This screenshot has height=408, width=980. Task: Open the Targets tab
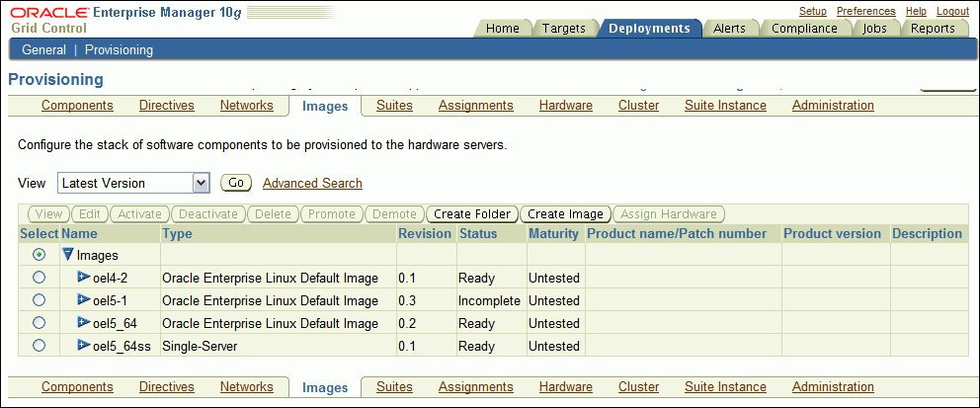click(564, 28)
